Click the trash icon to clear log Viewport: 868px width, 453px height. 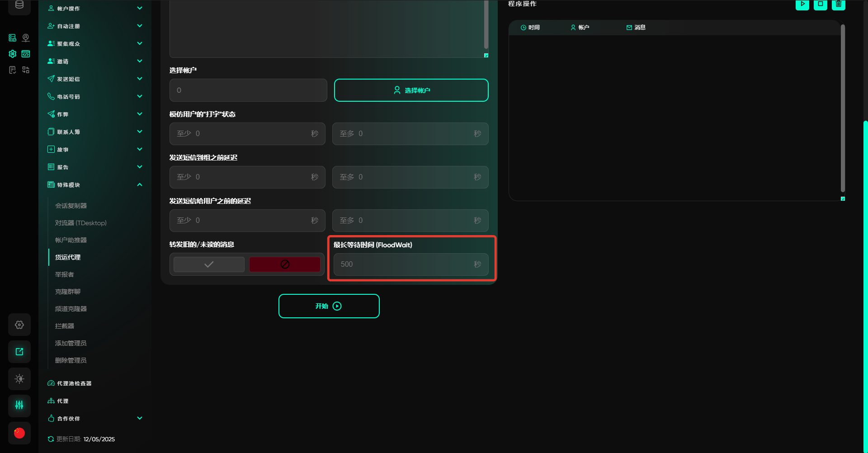point(838,4)
